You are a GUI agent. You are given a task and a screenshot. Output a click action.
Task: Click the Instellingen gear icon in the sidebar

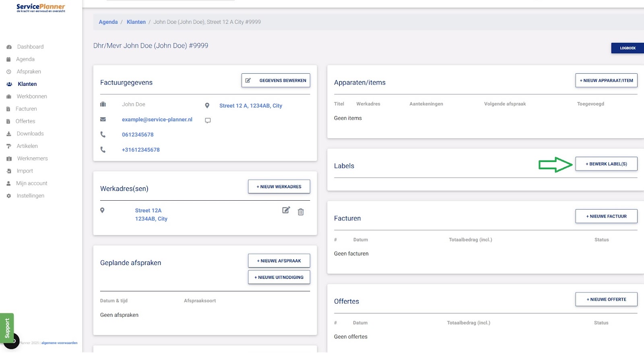tap(9, 196)
